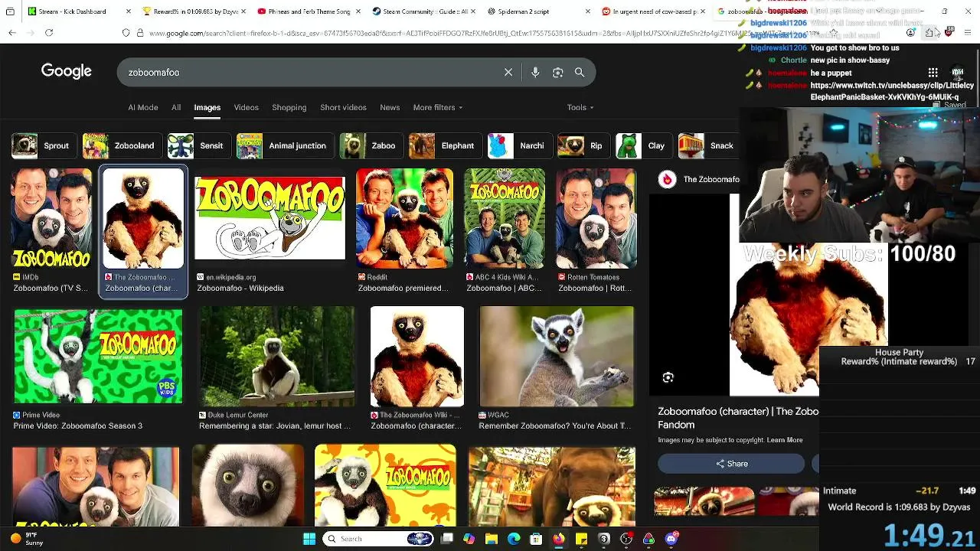Open the Learn More copyright link

(785, 440)
